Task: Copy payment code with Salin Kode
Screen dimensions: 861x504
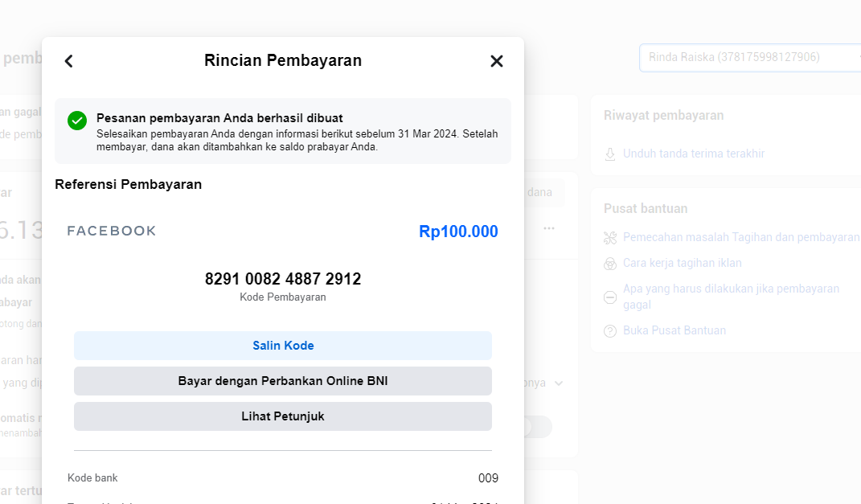Action: pyautogui.click(x=283, y=346)
